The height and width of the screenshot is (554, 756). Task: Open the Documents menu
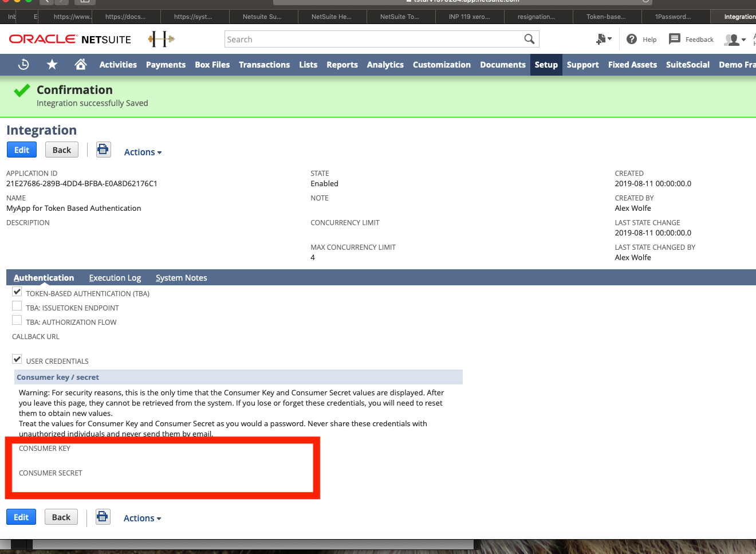(x=502, y=65)
